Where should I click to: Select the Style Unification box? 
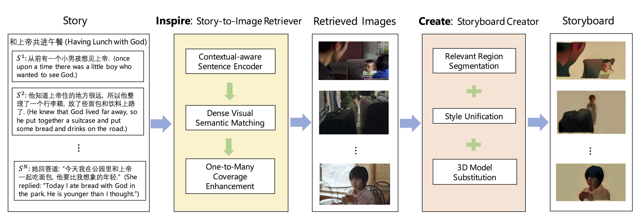[x=474, y=116]
